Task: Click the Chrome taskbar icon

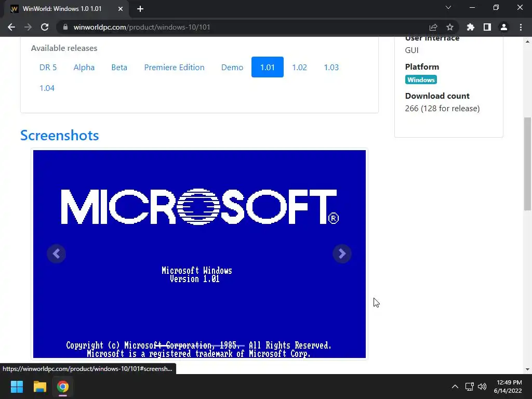Action: click(63, 387)
